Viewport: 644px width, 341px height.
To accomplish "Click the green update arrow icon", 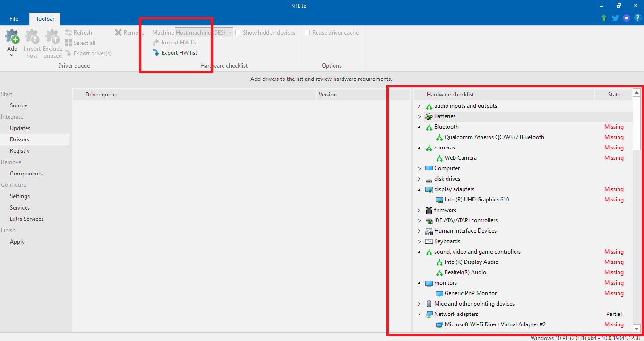I will (x=603, y=17).
